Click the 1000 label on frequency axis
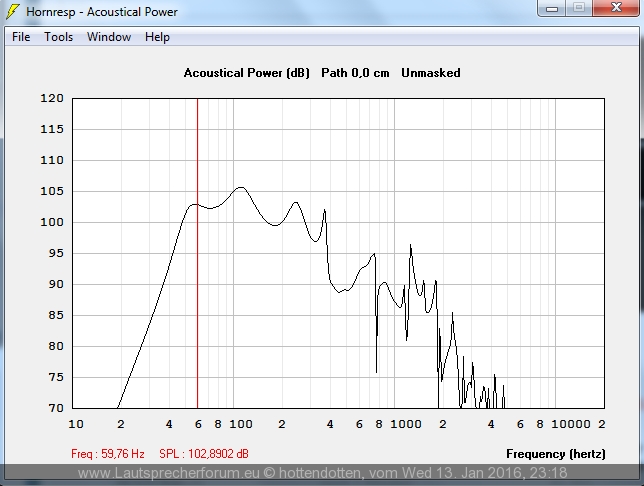Screen dimensions: 644x486 (406, 424)
